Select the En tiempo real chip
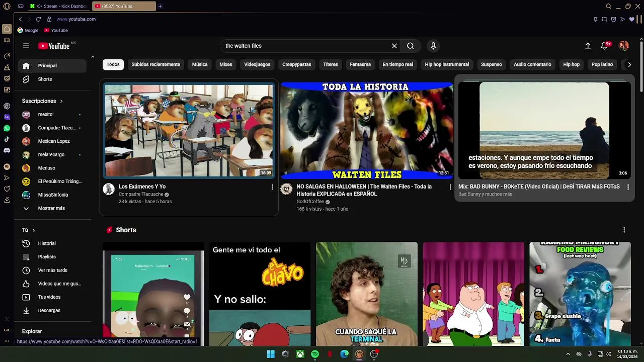The width and height of the screenshot is (644, 362). (x=397, y=64)
